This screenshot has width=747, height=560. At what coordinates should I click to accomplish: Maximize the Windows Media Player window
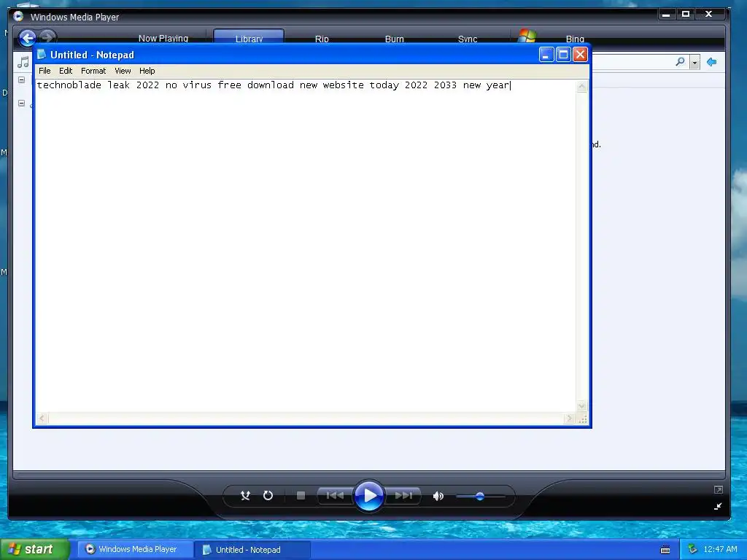point(686,15)
